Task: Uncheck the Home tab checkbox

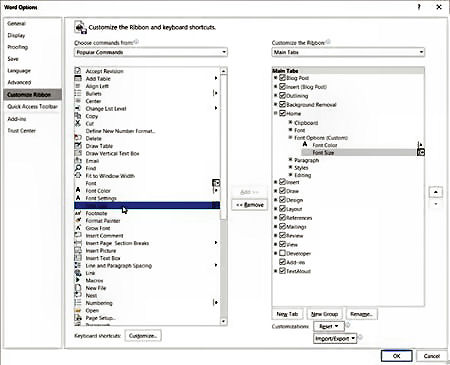Action: click(282, 113)
